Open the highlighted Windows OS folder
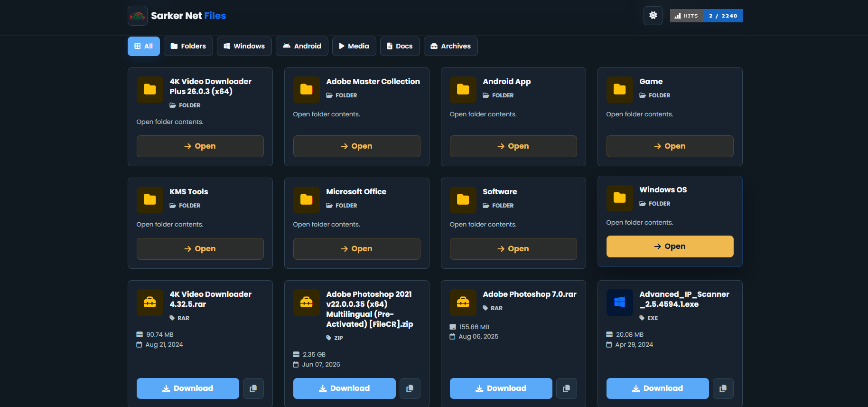Screen dimensions: 868x407 tap(670, 246)
